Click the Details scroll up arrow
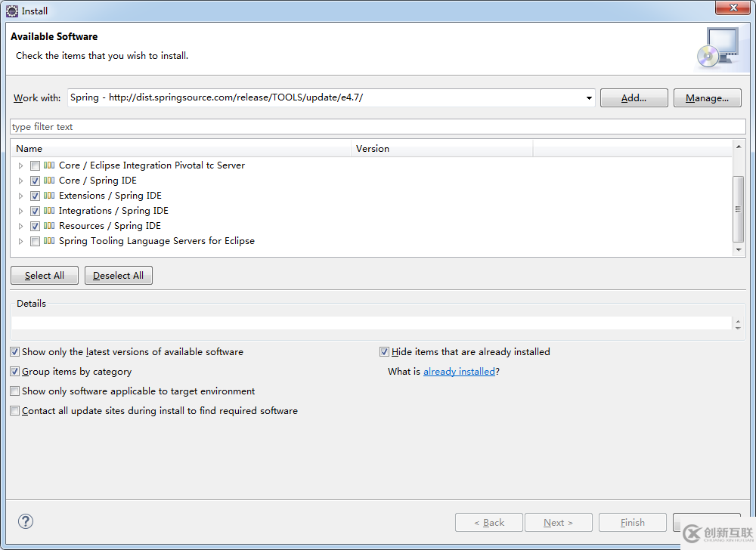756x550 pixels. 738,320
